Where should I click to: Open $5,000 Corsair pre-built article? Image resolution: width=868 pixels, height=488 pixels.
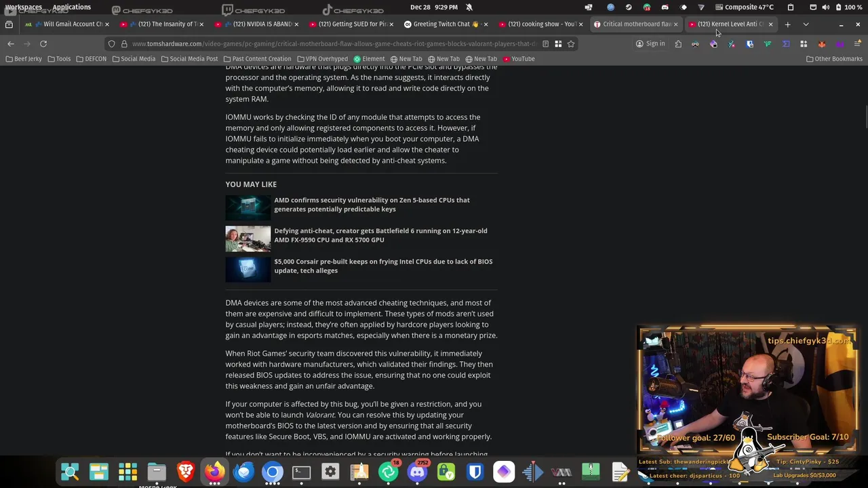point(383,266)
